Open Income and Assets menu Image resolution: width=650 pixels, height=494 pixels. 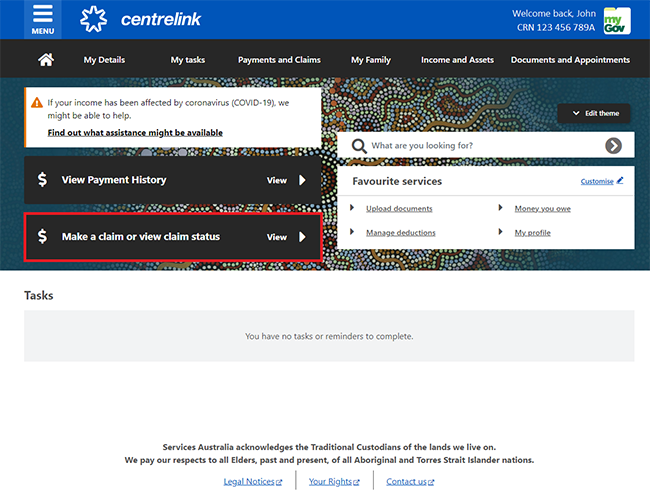[457, 60]
